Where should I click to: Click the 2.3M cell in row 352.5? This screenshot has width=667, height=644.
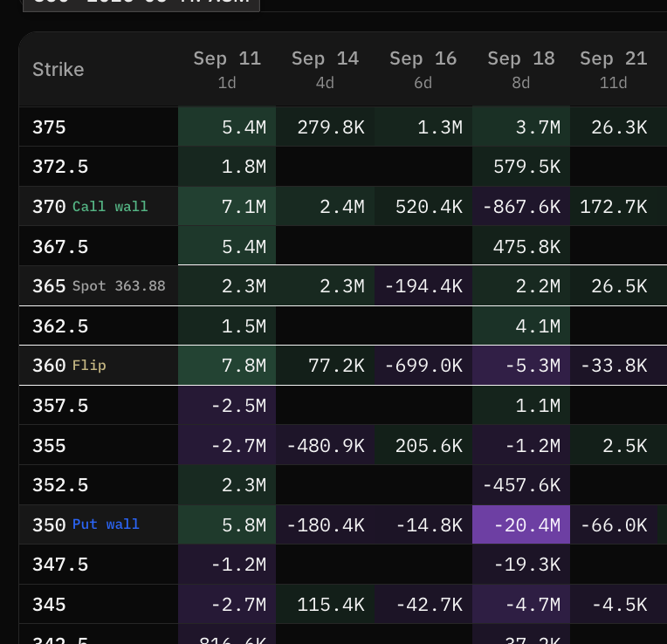[x=227, y=485]
